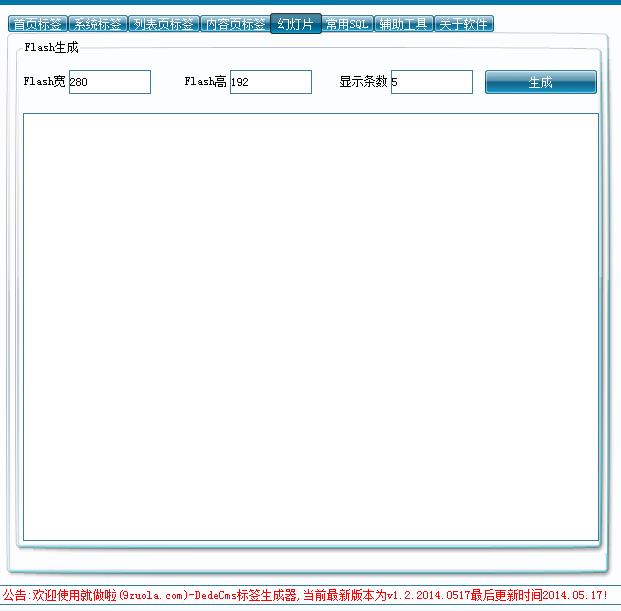Switch to the 辅助工具 tab
The height and width of the screenshot is (611, 621).
(404, 24)
